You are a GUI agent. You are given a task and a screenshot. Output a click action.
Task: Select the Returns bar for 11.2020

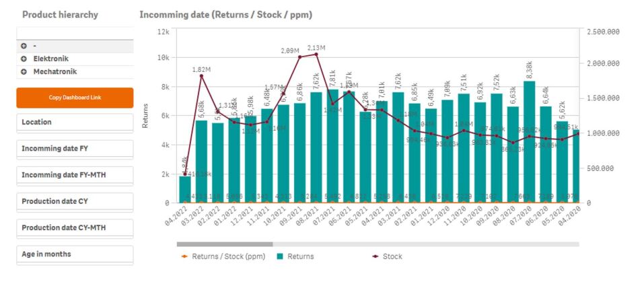coord(464,148)
